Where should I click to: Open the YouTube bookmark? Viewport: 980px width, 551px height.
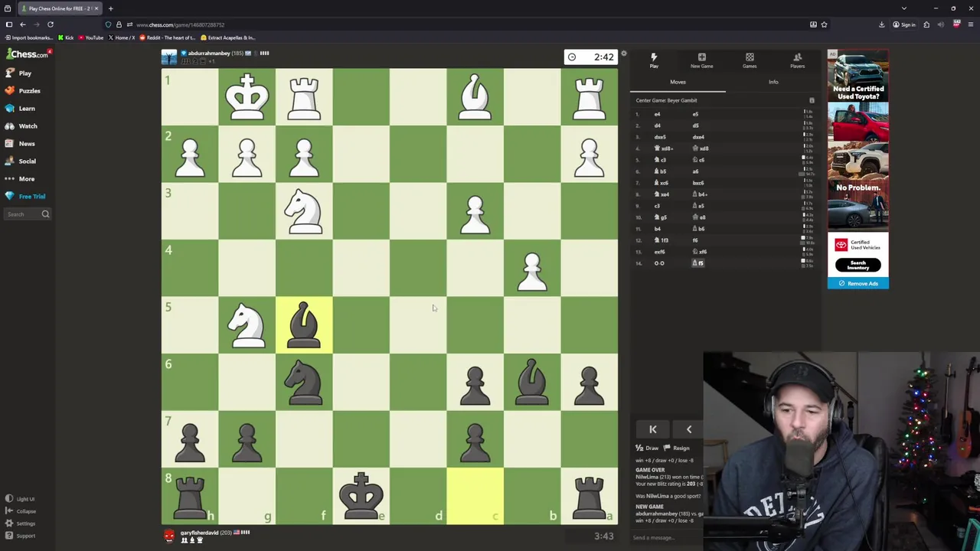(90, 37)
